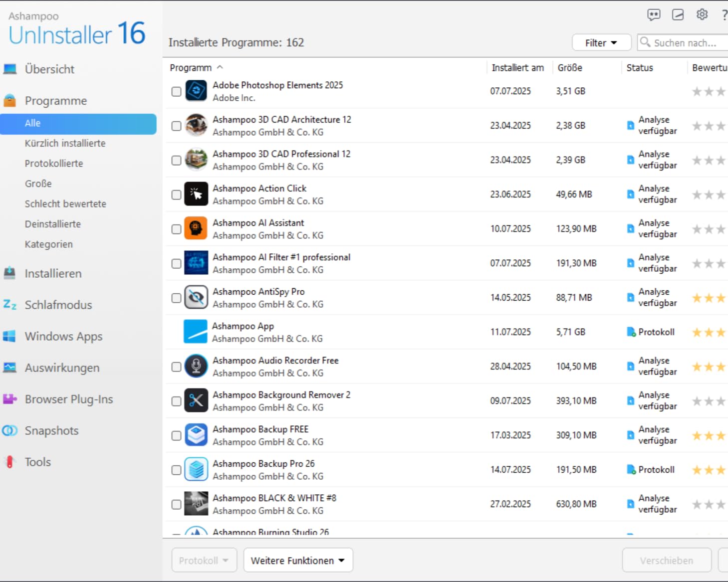Open Protokollierte programs list
The height and width of the screenshot is (582, 728).
[x=54, y=164]
